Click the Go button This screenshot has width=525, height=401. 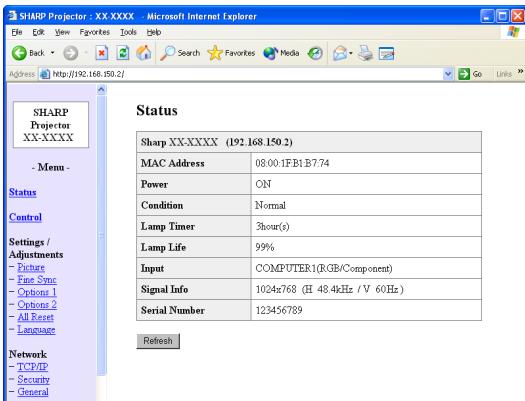click(x=470, y=74)
